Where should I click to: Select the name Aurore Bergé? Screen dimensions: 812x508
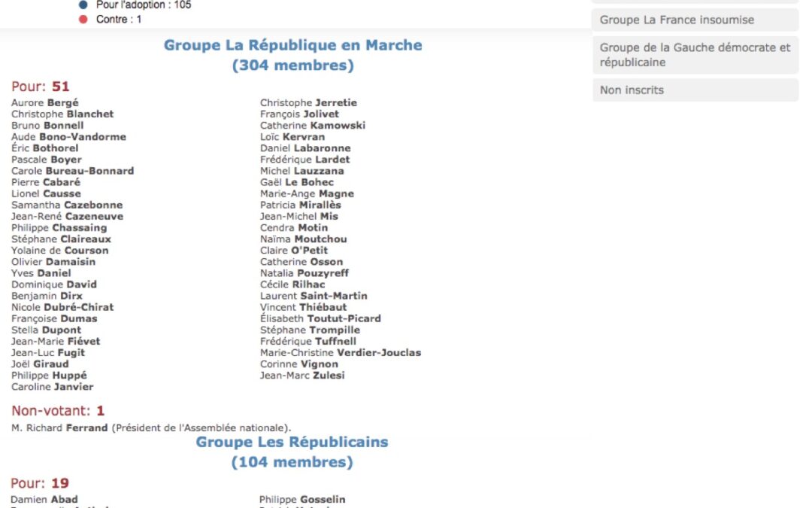coord(45,103)
